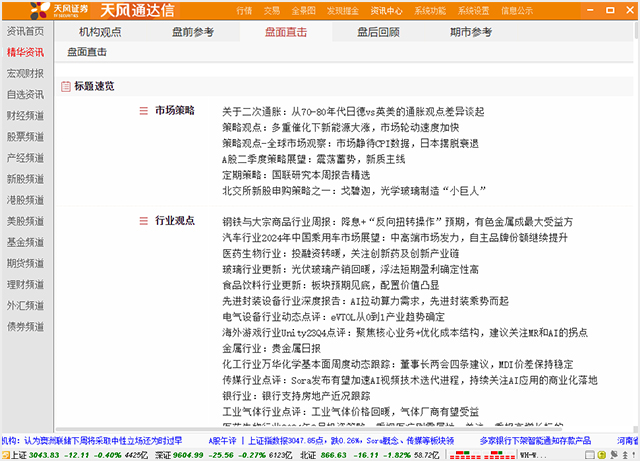Open the 信息公示 menu
Viewport: 640px width, 461px height.
[x=517, y=11]
